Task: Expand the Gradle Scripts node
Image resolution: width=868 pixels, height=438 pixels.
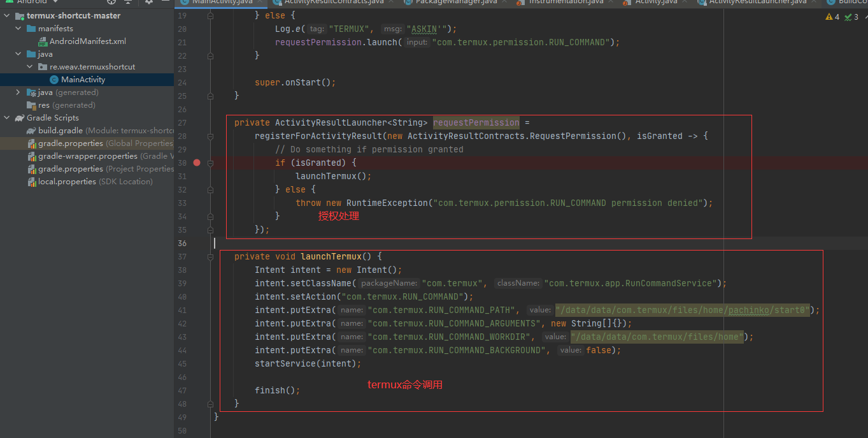Action: (x=6, y=117)
